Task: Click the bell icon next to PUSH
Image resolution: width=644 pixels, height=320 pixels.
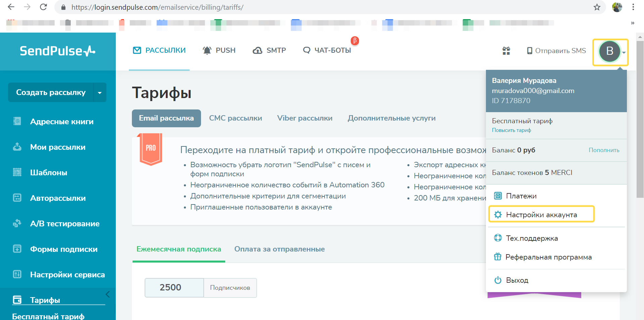Action: (207, 50)
